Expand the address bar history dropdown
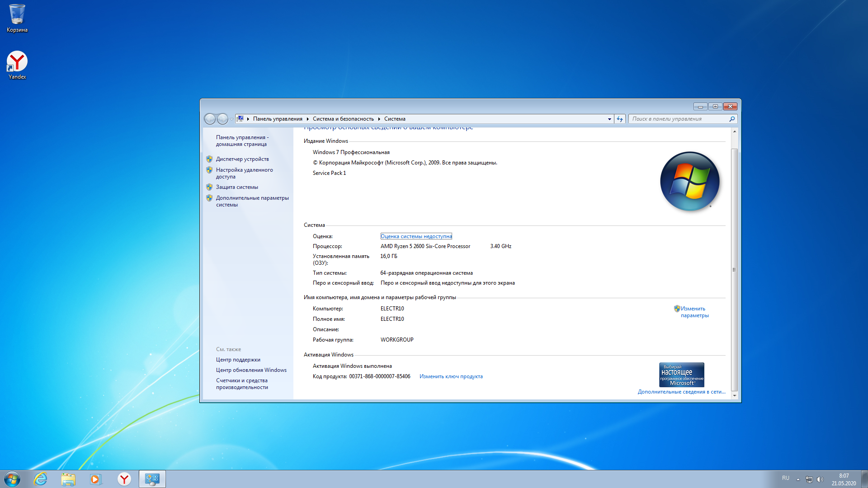 tap(609, 119)
